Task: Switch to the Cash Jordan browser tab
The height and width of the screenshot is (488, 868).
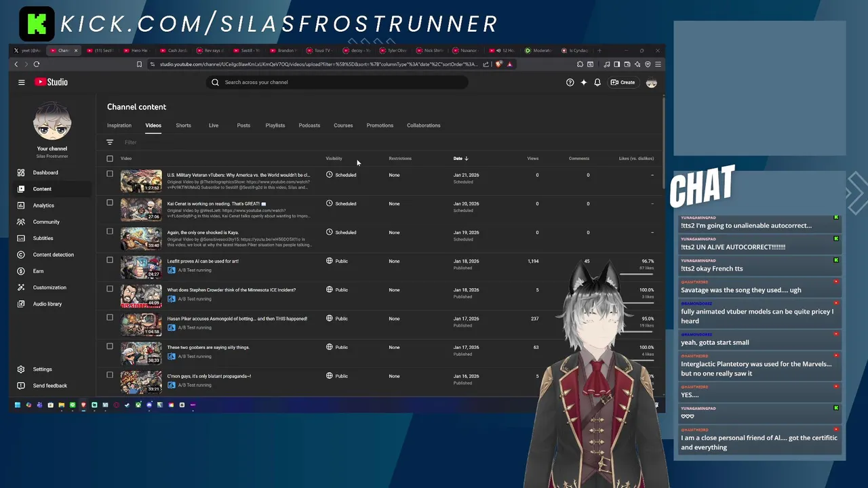Action: (x=174, y=50)
